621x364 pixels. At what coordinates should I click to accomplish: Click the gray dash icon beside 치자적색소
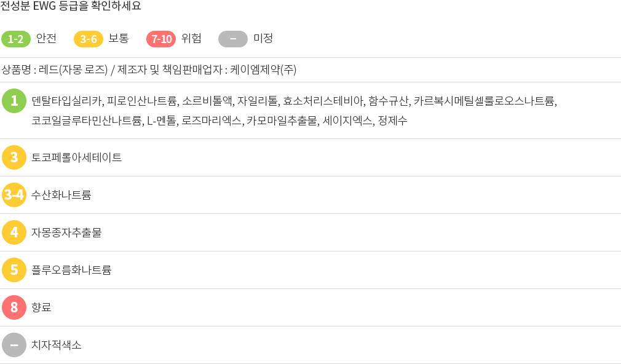pos(14,344)
